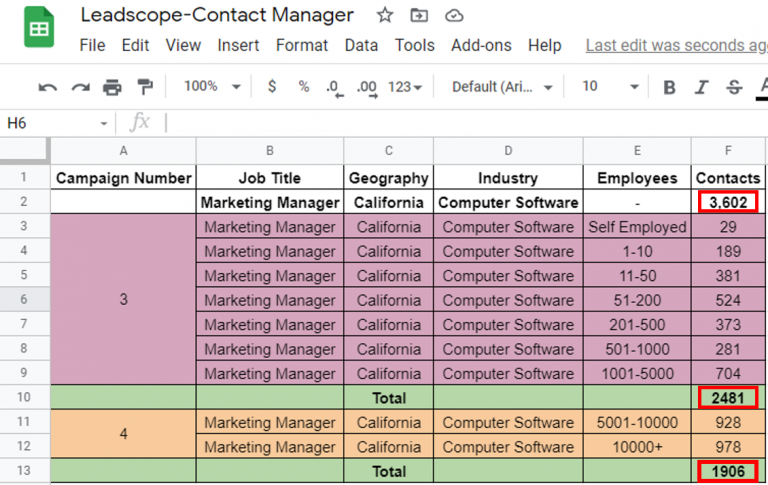This screenshot has height=485, width=768.
Task: Click the Total label in row 10
Action: [389, 398]
